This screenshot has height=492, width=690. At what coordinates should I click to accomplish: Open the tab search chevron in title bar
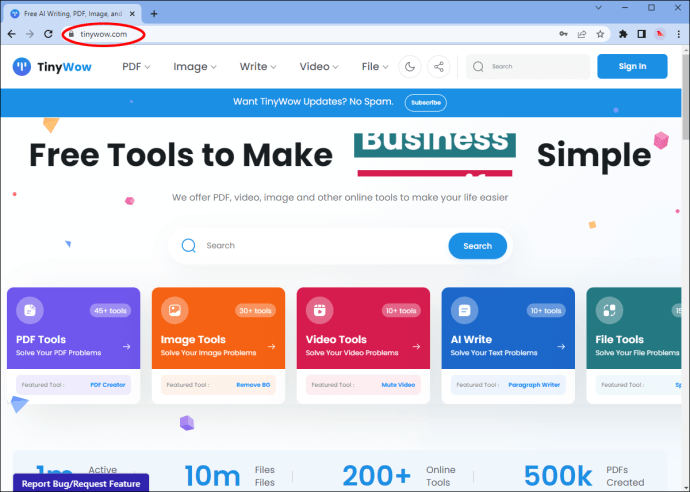(x=598, y=7)
